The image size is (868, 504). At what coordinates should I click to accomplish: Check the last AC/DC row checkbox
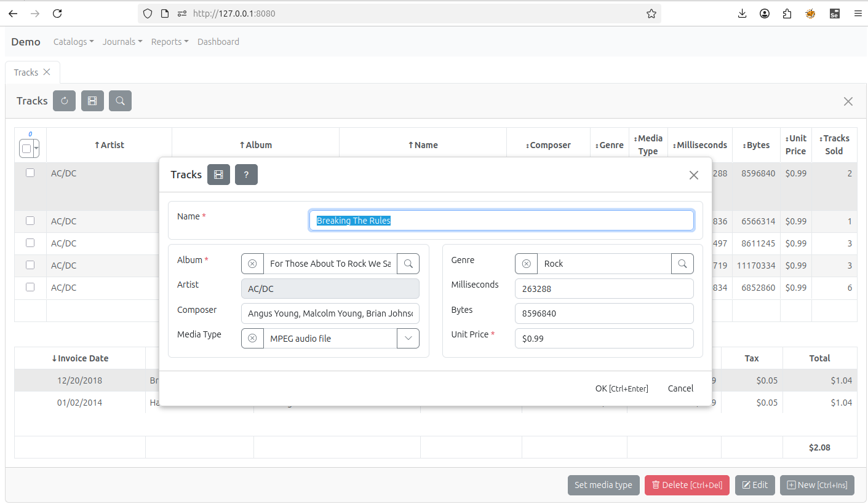(x=30, y=287)
